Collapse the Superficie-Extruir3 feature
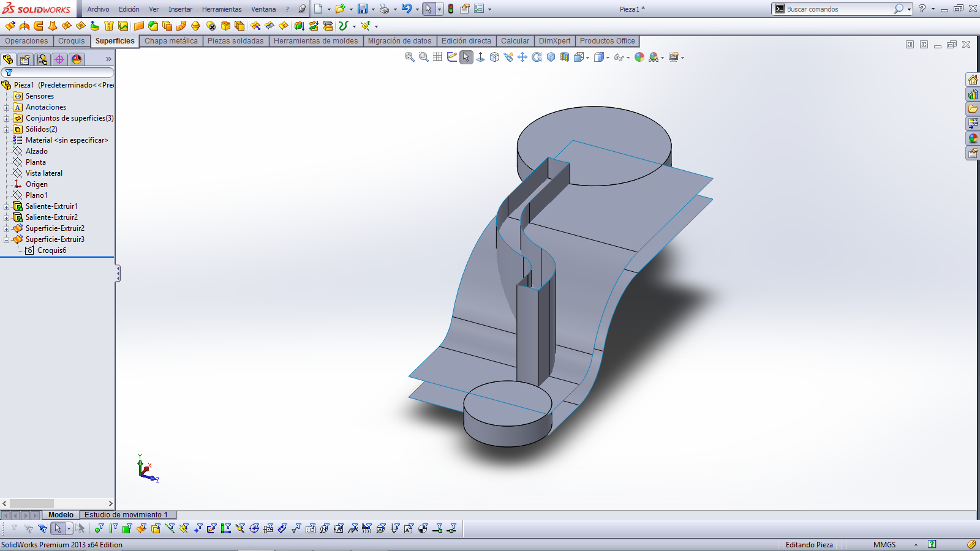980x551 pixels. (7, 239)
